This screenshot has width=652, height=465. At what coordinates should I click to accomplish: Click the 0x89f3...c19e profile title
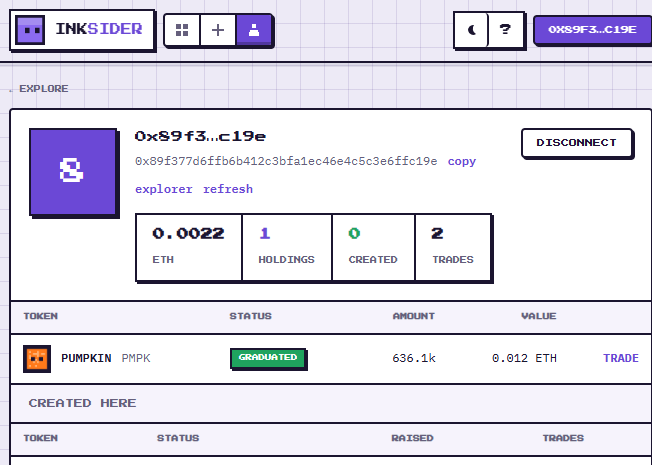tap(200, 136)
